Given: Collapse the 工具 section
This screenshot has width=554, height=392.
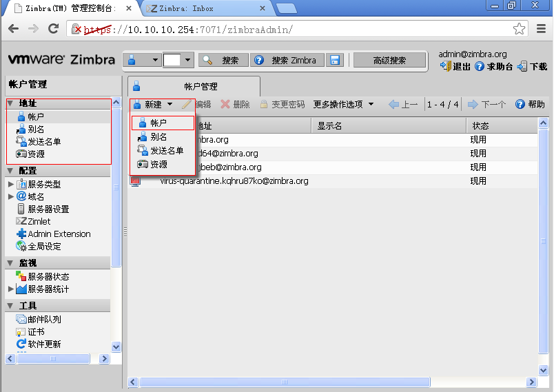Looking at the screenshot, I should tap(10, 306).
